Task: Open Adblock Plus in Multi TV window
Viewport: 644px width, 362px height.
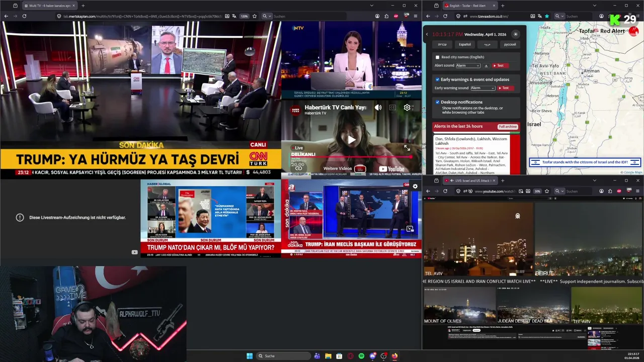Action: (x=396, y=16)
